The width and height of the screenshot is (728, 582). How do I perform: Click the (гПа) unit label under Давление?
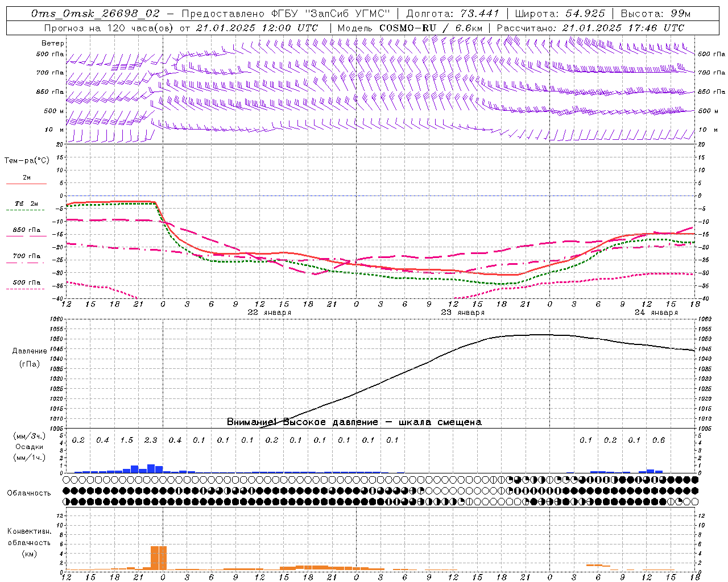(30, 364)
